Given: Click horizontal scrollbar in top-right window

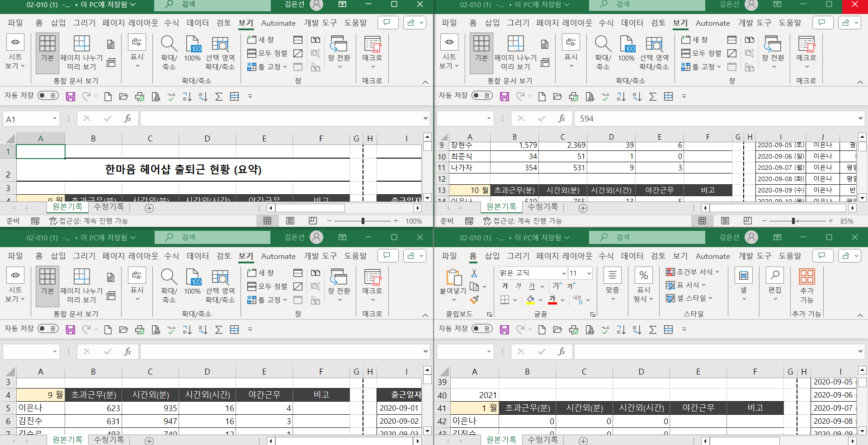Looking at the screenshot, I should (x=778, y=208).
